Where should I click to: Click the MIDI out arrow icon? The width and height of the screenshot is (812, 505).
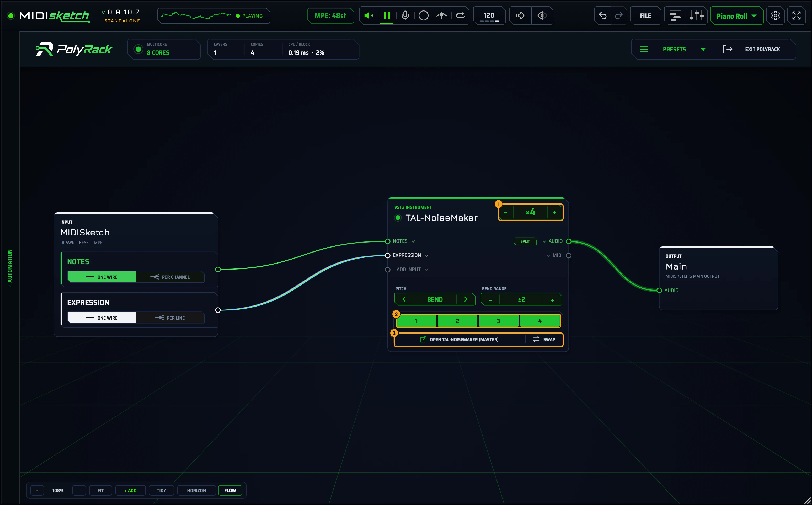coord(520,15)
